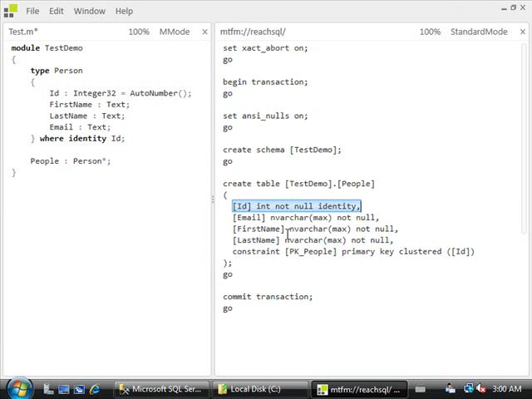Open the File menu
This screenshot has height=399, width=532.
click(x=32, y=11)
